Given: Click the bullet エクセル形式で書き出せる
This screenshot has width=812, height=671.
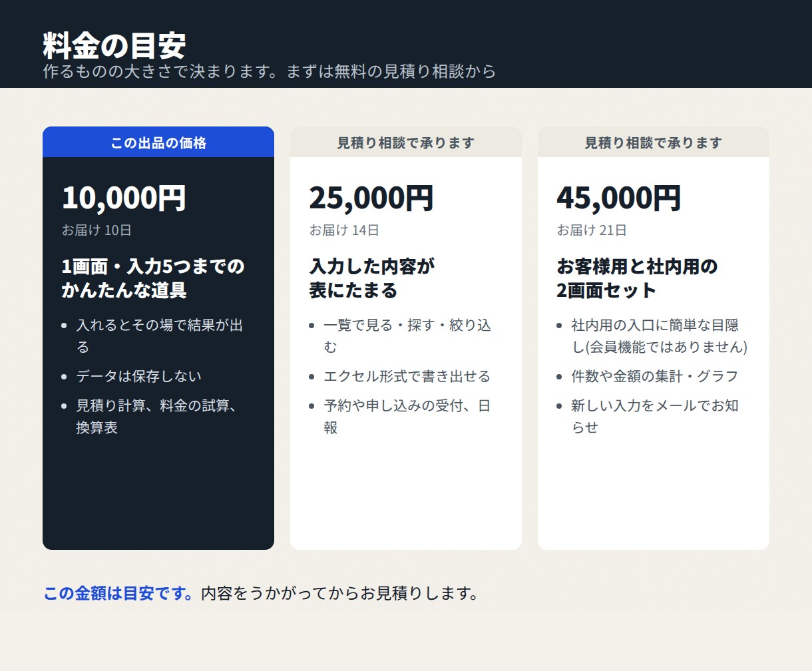Looking at the screenshot, I should pyautogui.click(x=407, y=376).
